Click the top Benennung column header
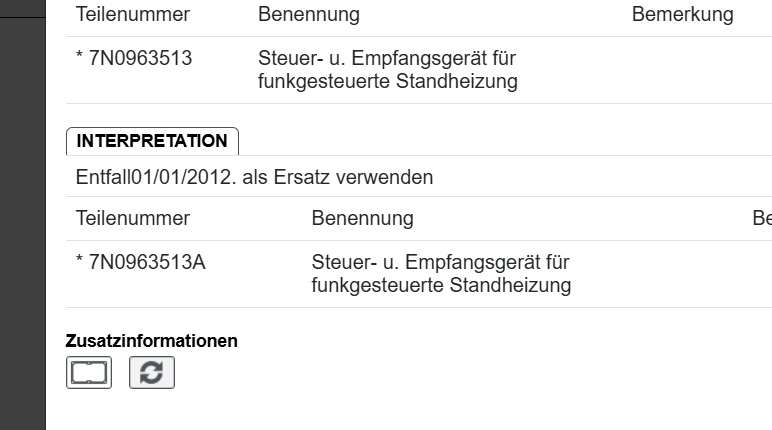This screenshot has width=772, height=430. pyautogui.click(x=308, y=15)
